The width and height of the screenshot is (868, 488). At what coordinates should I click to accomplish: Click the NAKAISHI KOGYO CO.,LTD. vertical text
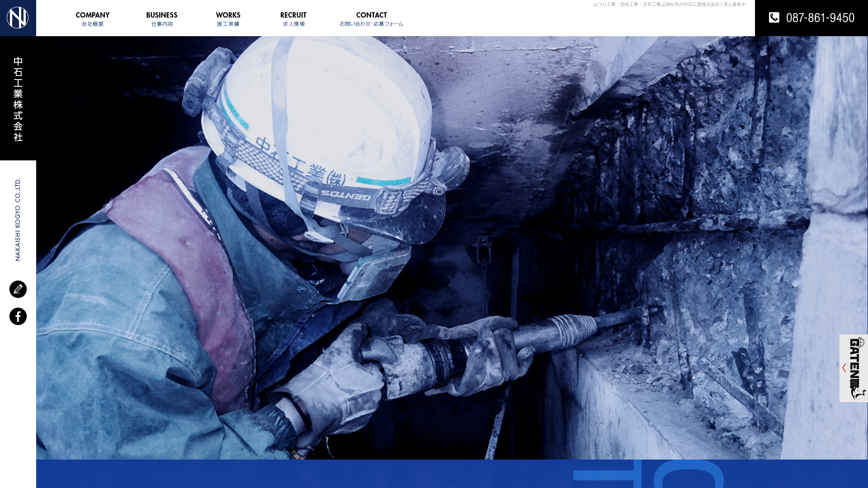(x=18, y=220)
